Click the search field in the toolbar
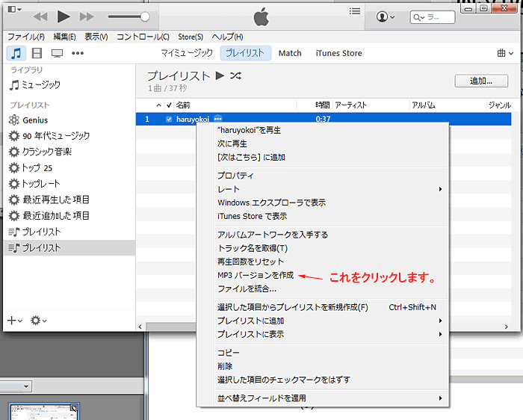Image resolution: width=523 pixels, height=420 pixels. [433, 17]
